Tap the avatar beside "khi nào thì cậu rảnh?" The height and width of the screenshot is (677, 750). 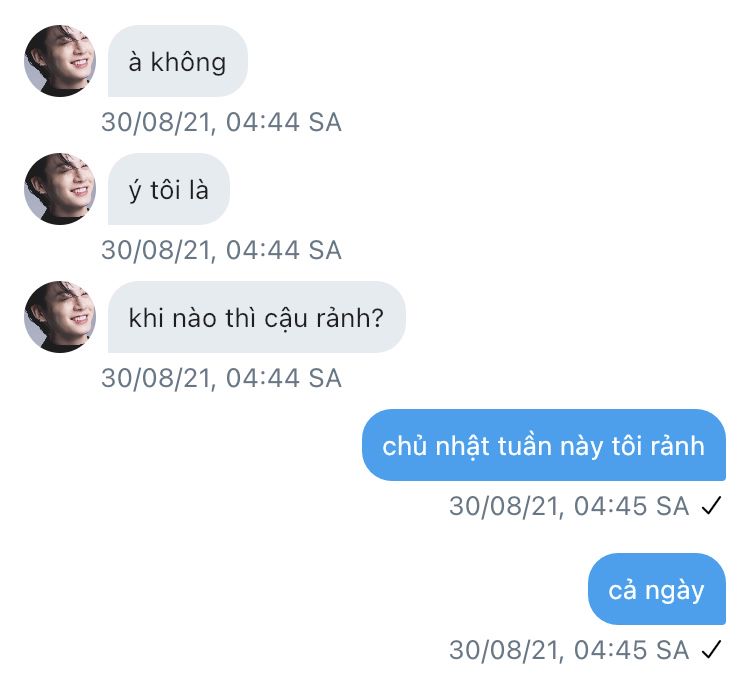click(x=59, y=317)
